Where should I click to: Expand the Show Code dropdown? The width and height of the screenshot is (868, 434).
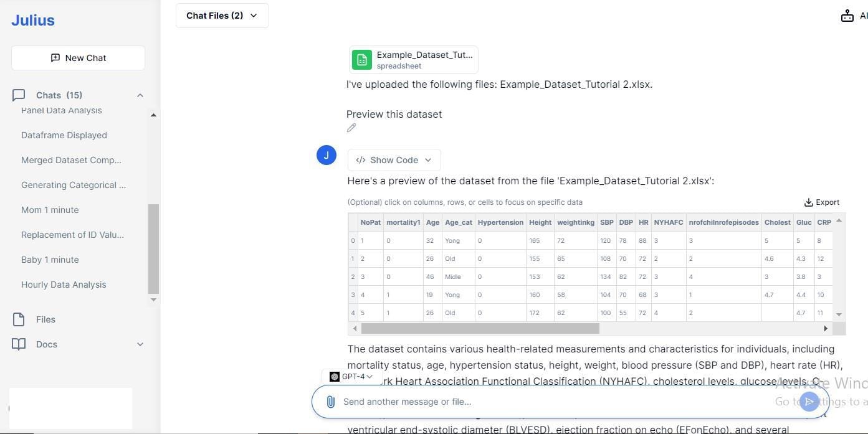click(394, 160)
